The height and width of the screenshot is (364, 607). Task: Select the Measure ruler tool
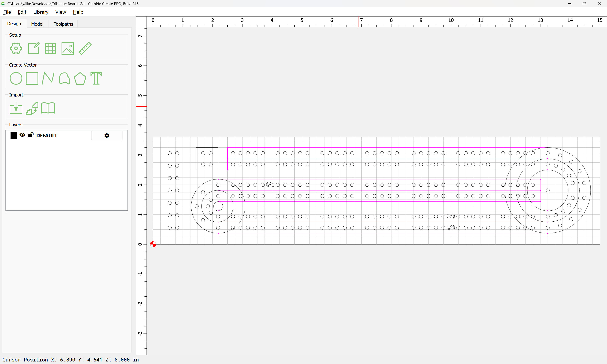85,48
